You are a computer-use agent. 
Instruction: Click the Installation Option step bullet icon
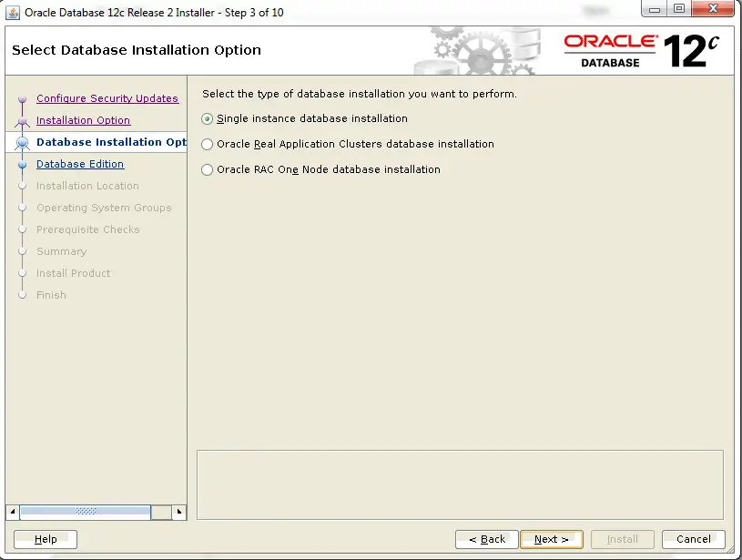click(22, 121)
